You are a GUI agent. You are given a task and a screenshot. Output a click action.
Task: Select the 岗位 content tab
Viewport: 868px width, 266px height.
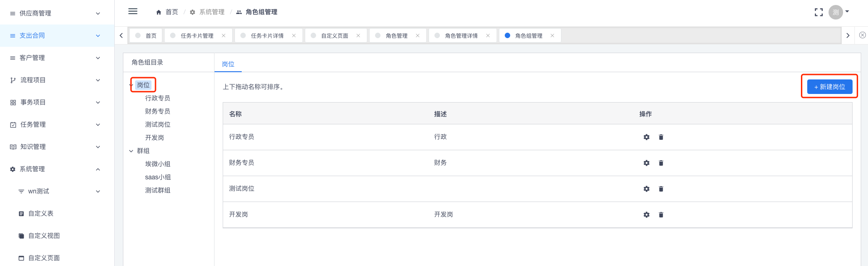pyautogui.click(x=228, y=64)
